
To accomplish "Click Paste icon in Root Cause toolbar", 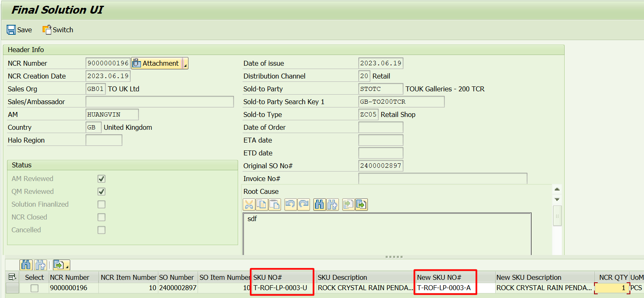I will (274, 204).
